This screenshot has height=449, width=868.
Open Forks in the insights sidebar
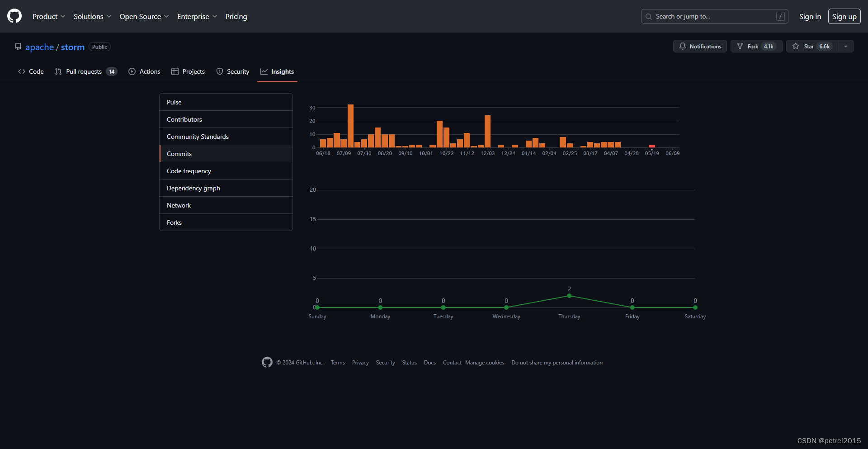click(226, 222)
